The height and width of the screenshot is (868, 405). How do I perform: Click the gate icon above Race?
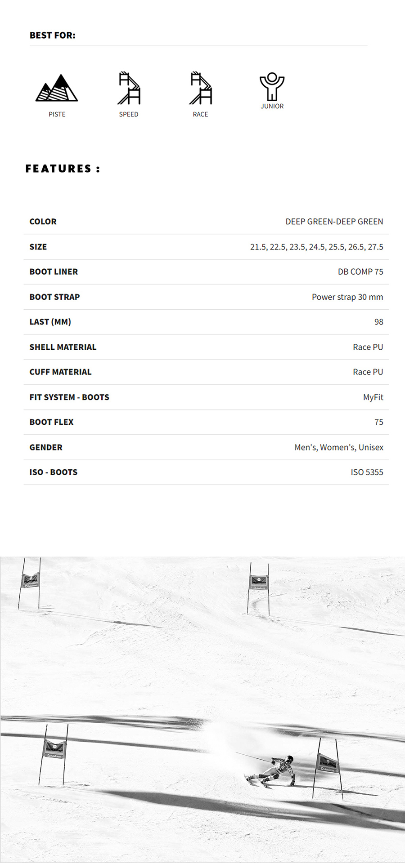(201, 88)
